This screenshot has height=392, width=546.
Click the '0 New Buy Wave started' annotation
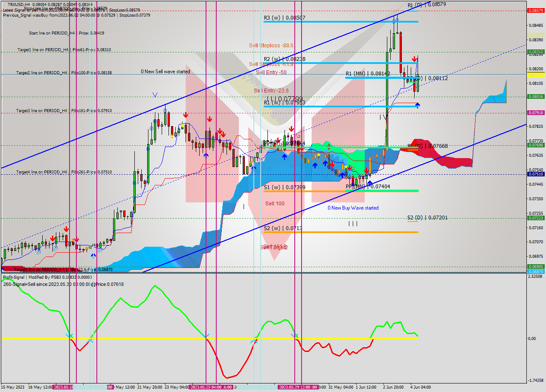353,208
